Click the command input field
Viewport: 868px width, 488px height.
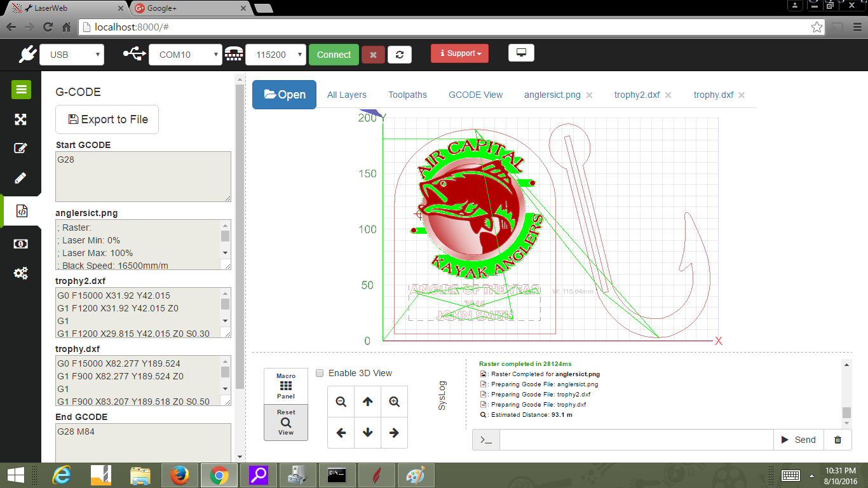click(636, 440)
